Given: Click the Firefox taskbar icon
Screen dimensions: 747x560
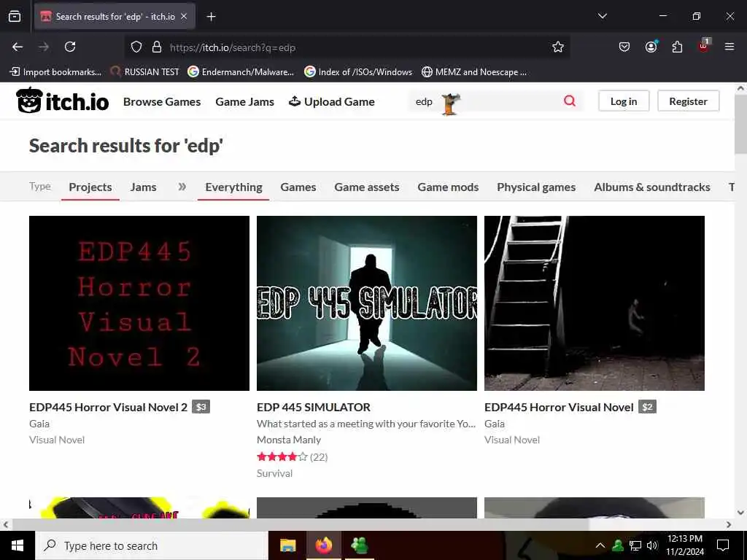Looking at the screenshot, I should point(323,545).
